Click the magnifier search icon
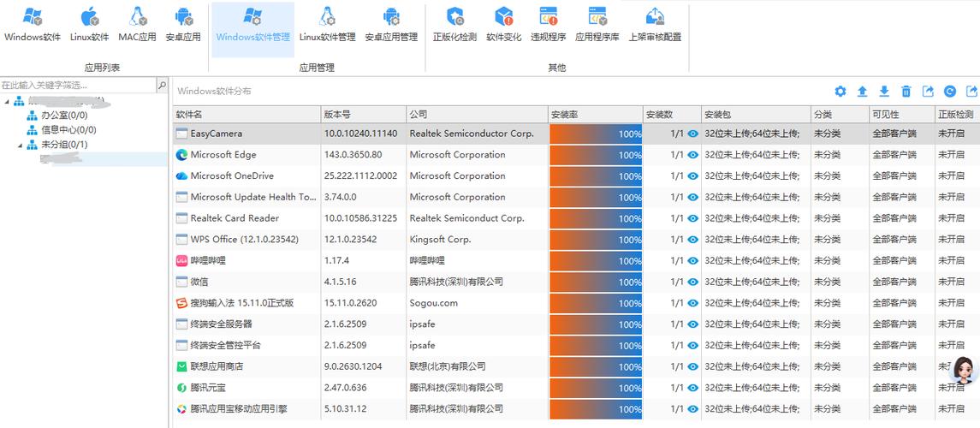The height and width of the screenshot is (428, 980). pos(162,85)
